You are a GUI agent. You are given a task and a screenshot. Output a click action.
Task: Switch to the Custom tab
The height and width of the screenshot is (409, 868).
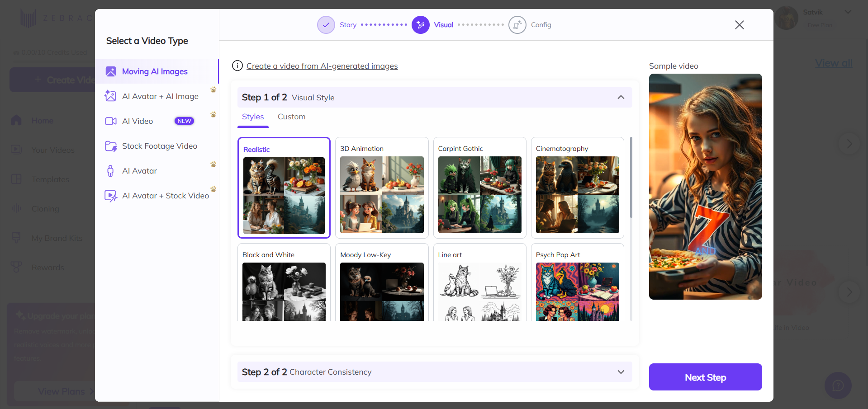coord(291,117)
